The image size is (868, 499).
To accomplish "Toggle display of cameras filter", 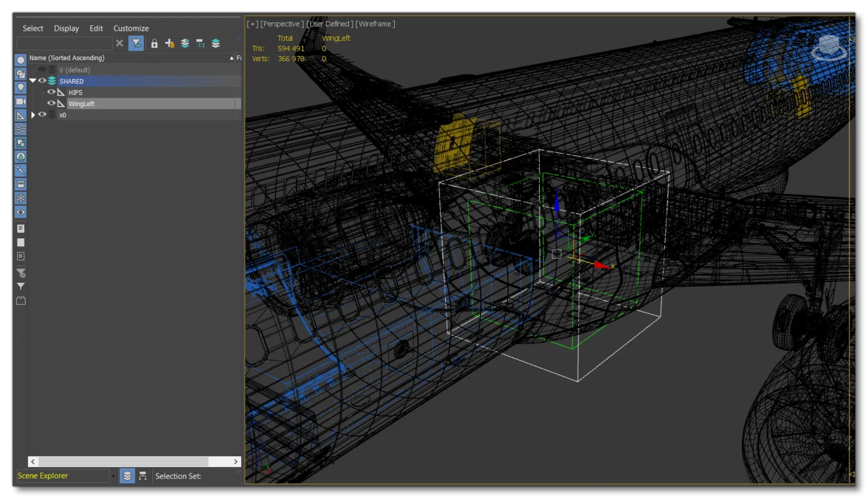I will click(x=20, y=101).
